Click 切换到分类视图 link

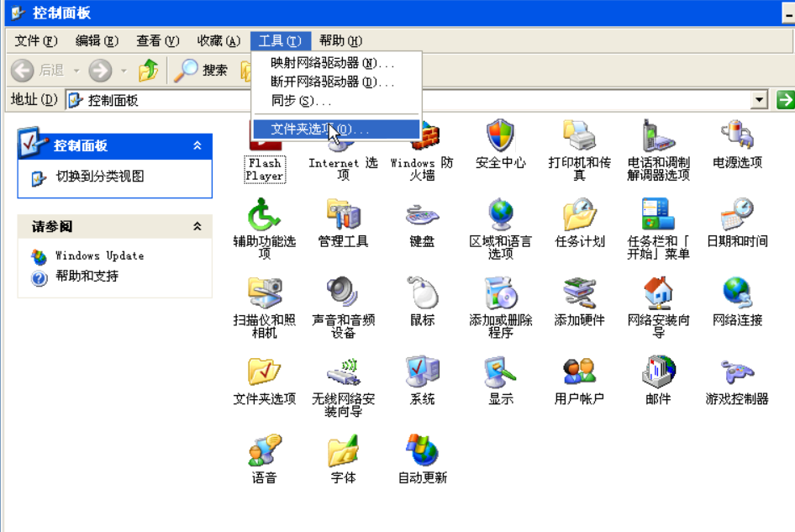pos(99,176)
